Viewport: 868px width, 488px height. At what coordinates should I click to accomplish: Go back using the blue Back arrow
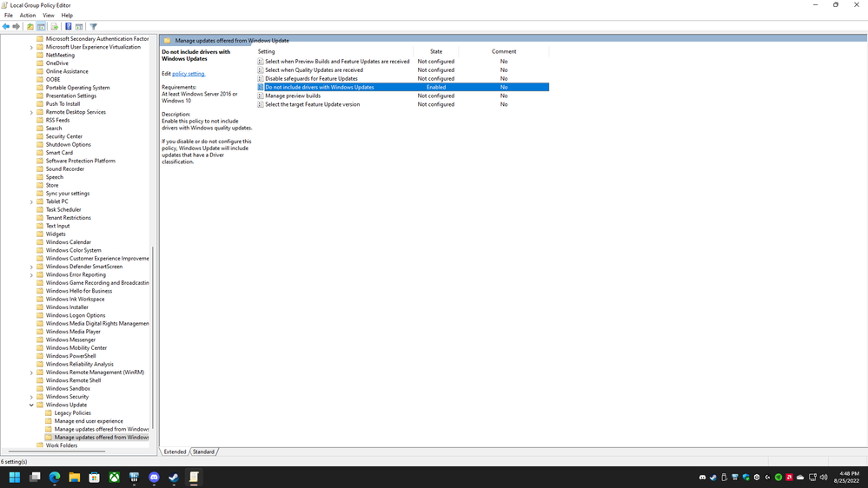point(6,27)
